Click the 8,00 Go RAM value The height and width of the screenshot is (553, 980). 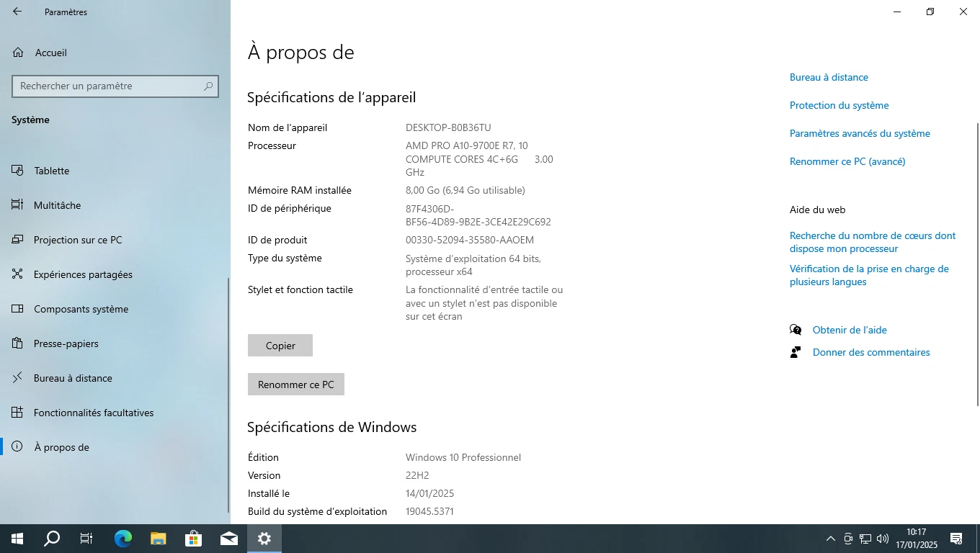[465, 190]
